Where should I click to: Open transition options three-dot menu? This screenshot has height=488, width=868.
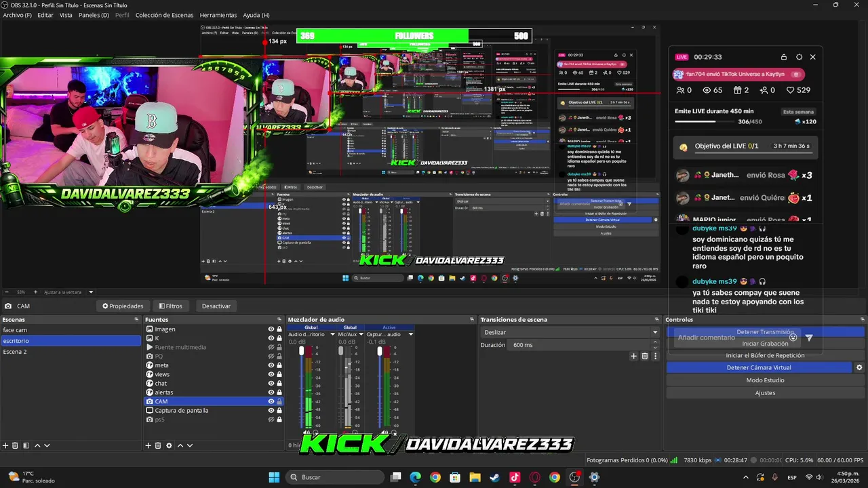tap(655, 356)
